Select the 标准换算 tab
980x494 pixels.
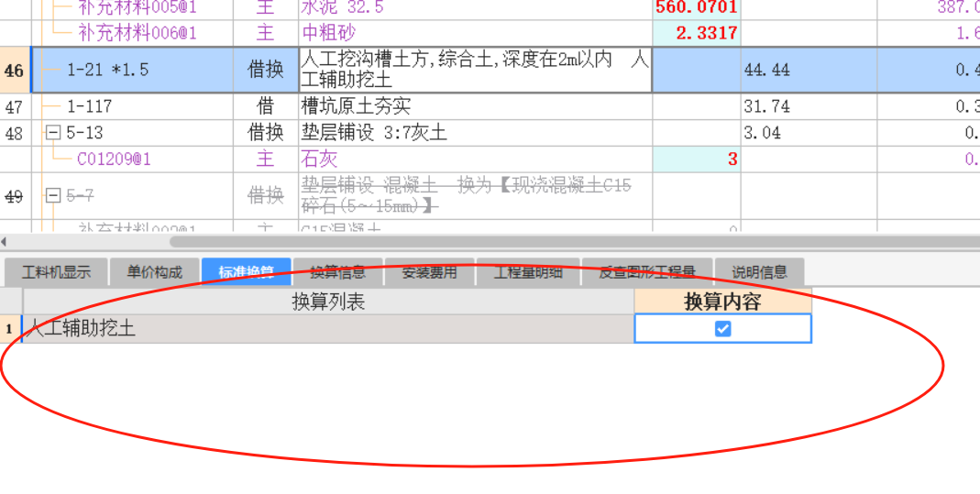point(247,272)
